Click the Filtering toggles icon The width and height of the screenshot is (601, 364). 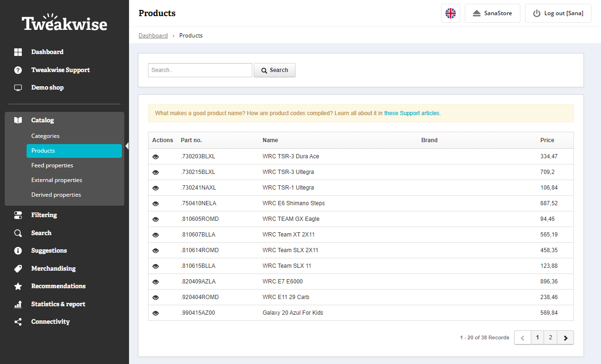(x=18, y=215)
